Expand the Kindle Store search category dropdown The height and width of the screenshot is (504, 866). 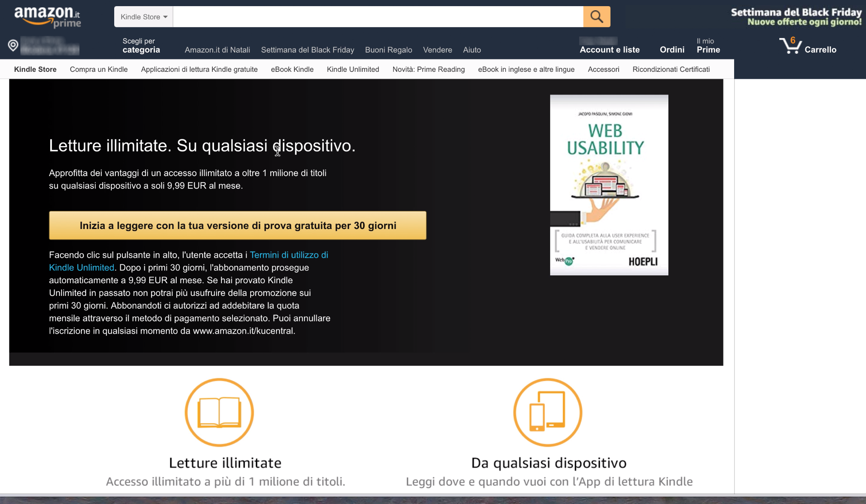[x=144, y=17]
